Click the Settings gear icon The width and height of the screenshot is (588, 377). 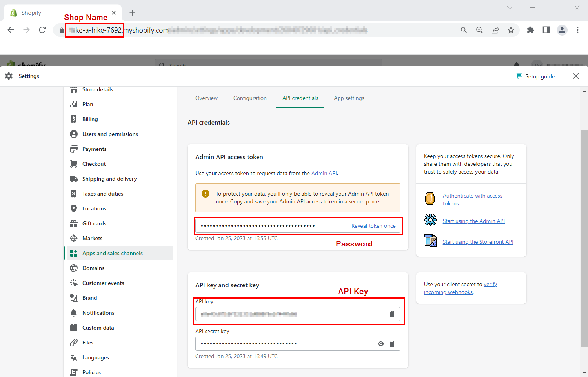click(x=9, y=76)
